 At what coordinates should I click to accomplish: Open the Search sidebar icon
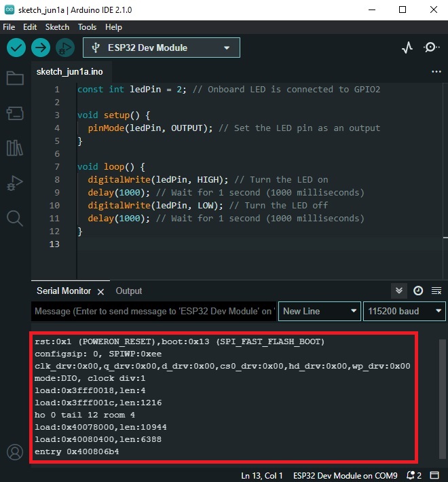click(15, 218)
